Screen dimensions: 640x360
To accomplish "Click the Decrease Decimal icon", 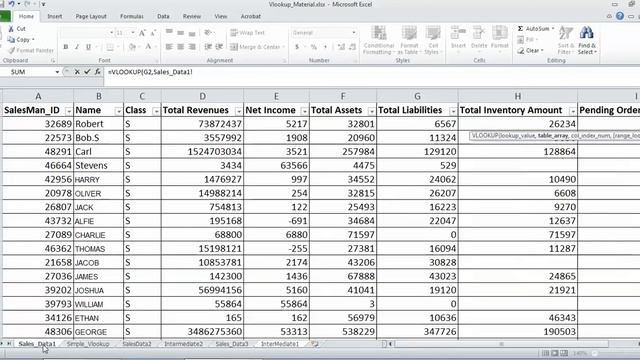I will click(x=353, y=47).
